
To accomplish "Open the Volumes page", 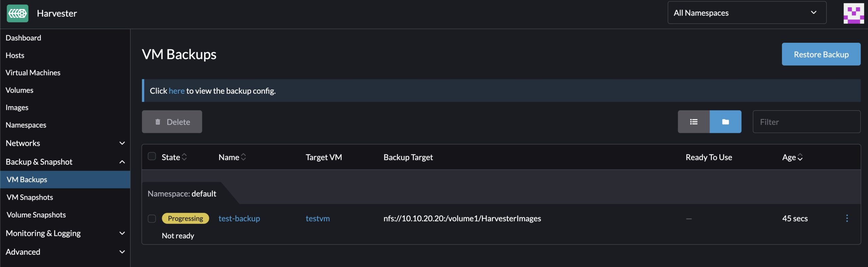I will coord(19,90).
